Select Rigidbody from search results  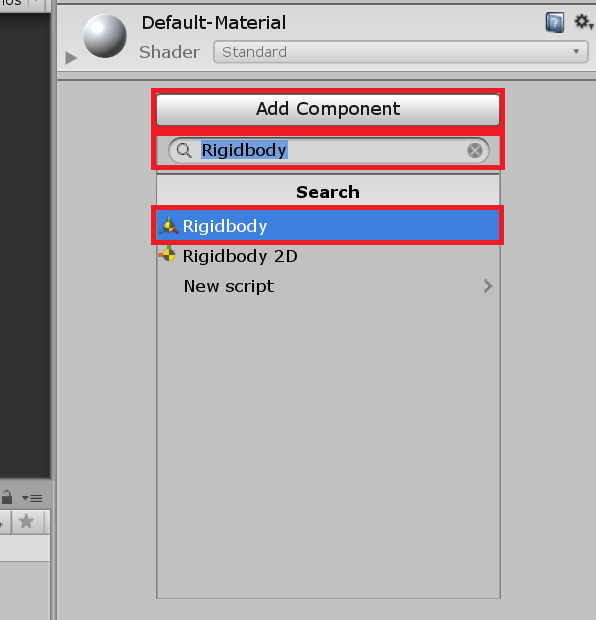pos(328,225)
